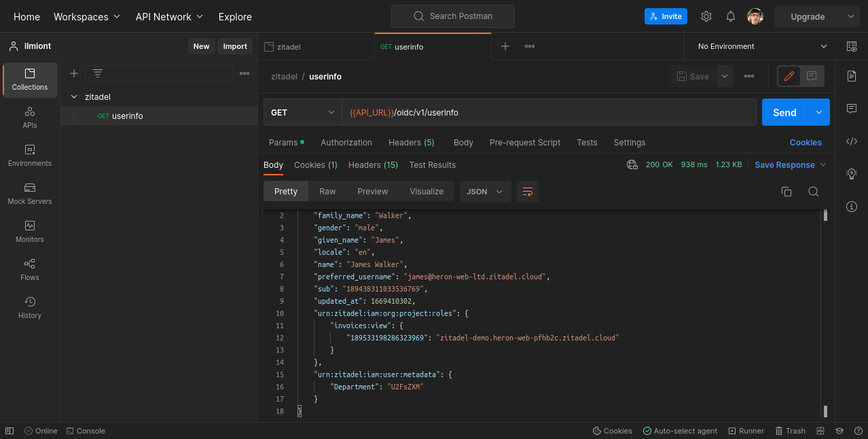
Task: Select the Authorization tab
Action: (x=346, y=142)
